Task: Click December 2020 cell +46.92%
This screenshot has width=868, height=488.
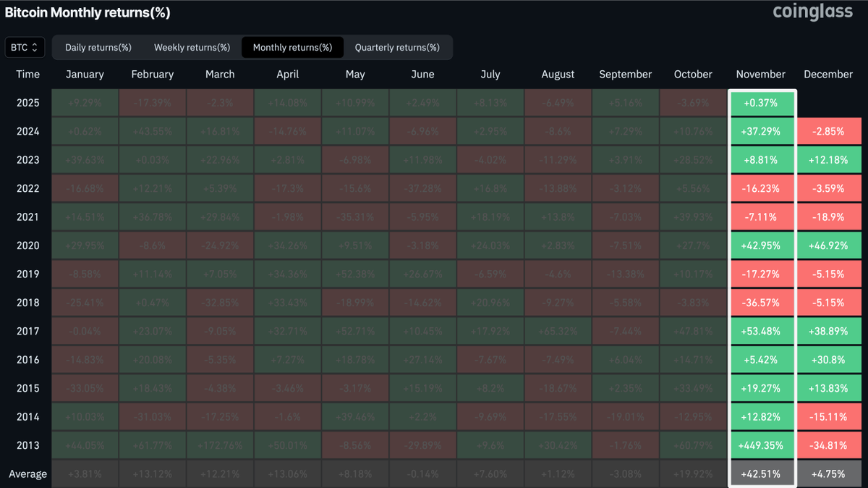Action: (x=828, y=245)
